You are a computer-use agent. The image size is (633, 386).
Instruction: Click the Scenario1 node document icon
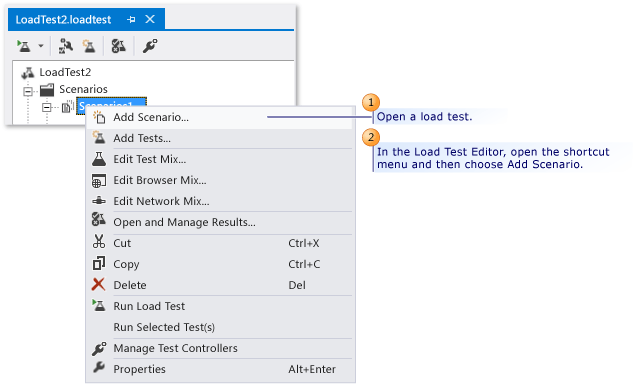point(67,107)
